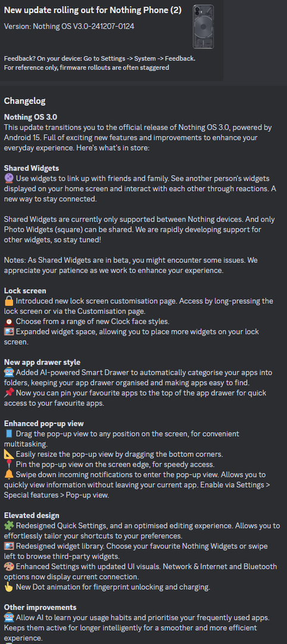The height and width of the screenshot is (644, 287).
Task: Click the palette emoji beside Enhanced Settings
Action: pos(8,567)
